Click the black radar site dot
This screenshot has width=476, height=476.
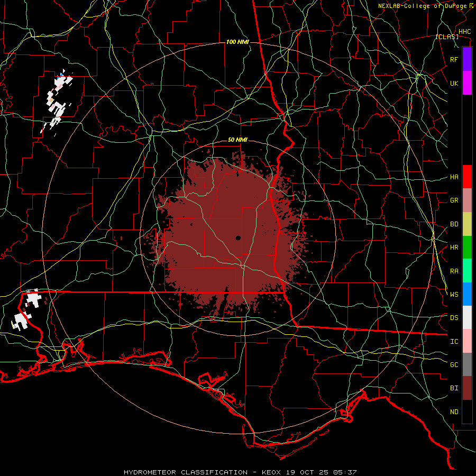point(239,238)
